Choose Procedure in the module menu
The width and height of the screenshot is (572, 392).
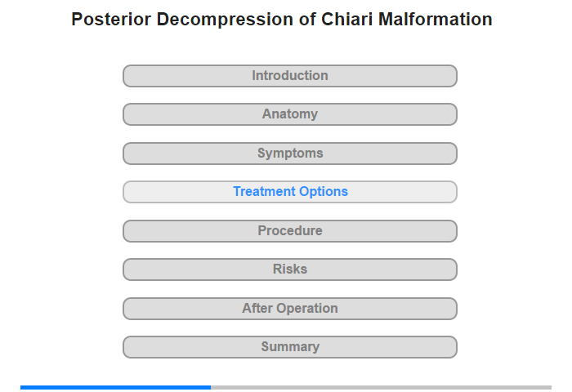(289, 231)
